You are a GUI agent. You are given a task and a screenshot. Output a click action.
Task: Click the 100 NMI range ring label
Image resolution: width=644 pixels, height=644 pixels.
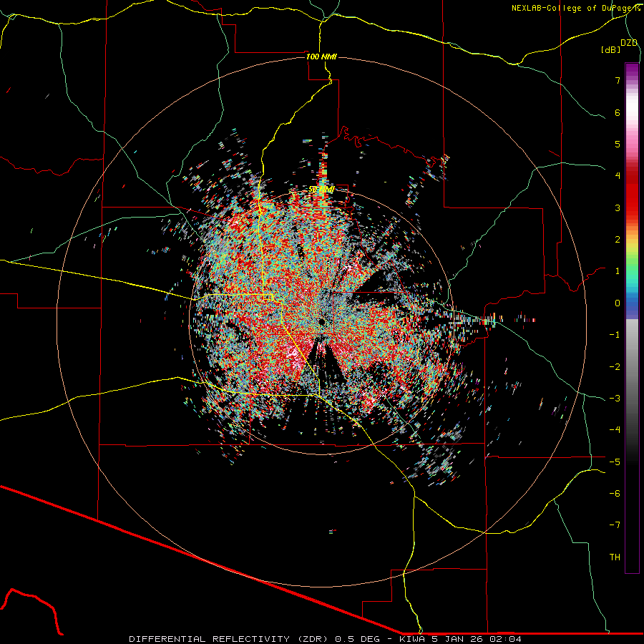tap(321, 57)
